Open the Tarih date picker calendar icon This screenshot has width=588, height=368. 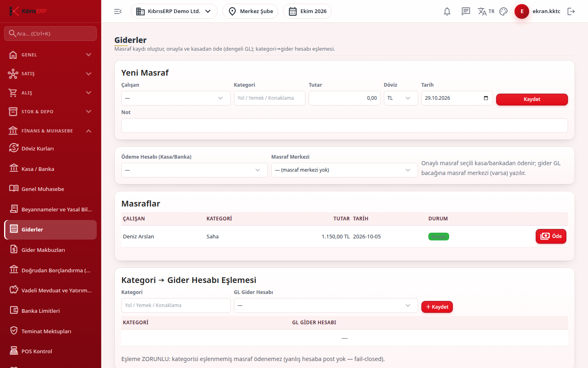(x=486, y=98)
